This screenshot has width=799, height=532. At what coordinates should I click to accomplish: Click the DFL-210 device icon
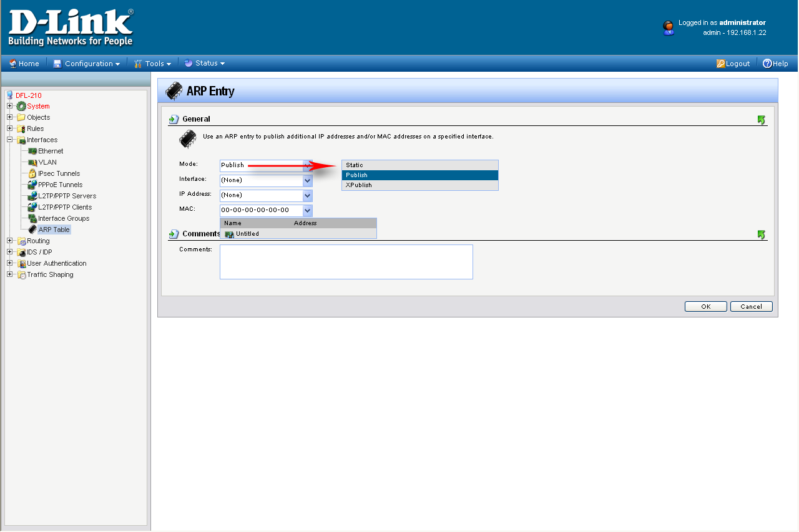point(9,95)
